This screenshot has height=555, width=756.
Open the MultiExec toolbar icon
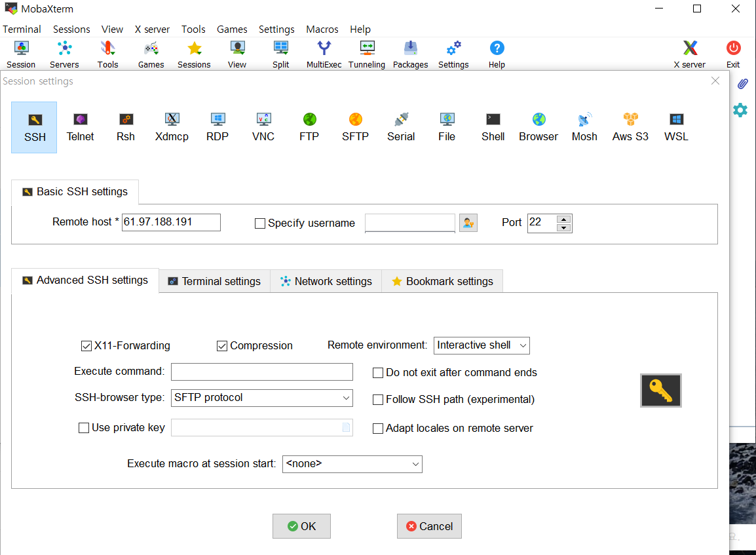(x=324, y=54)
